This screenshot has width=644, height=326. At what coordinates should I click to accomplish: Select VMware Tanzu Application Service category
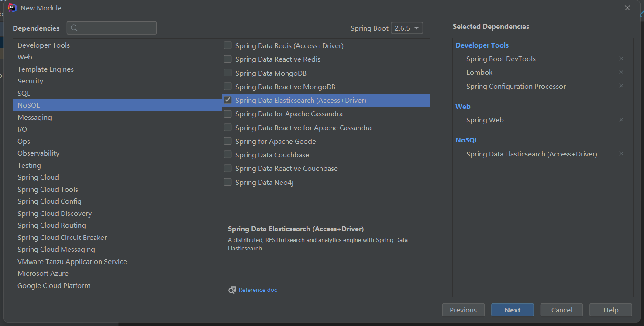117,261
